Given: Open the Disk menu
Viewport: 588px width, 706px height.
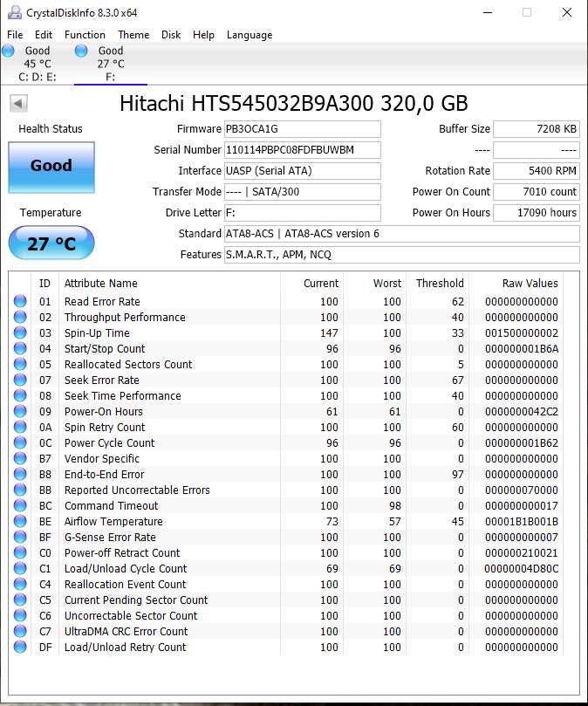Looking at the screenshot, I should [171, 35].
